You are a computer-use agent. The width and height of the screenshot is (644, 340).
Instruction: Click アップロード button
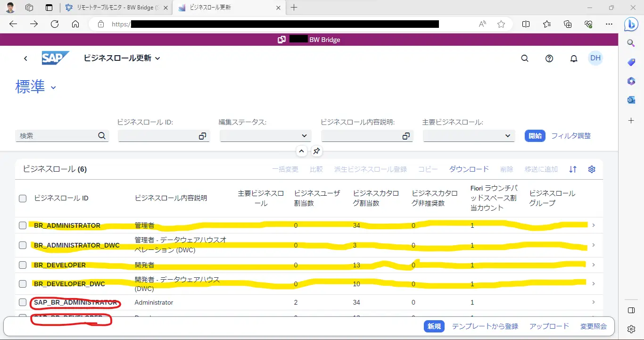[549, 326]
